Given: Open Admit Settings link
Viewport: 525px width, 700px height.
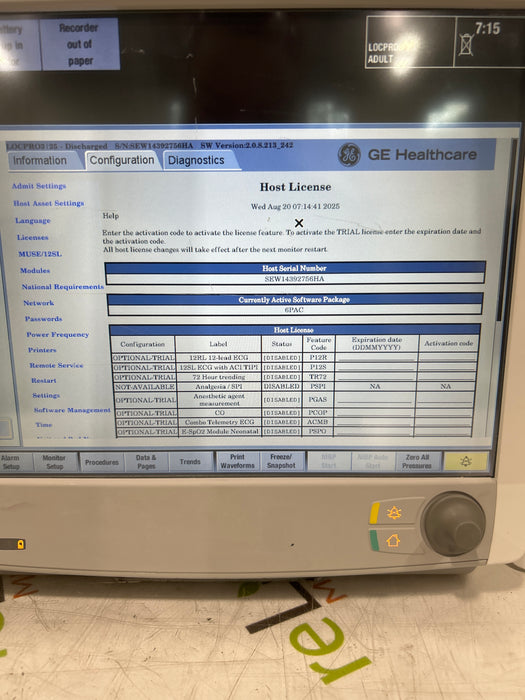Looking at the screenshot, I should tap(39, 186).
